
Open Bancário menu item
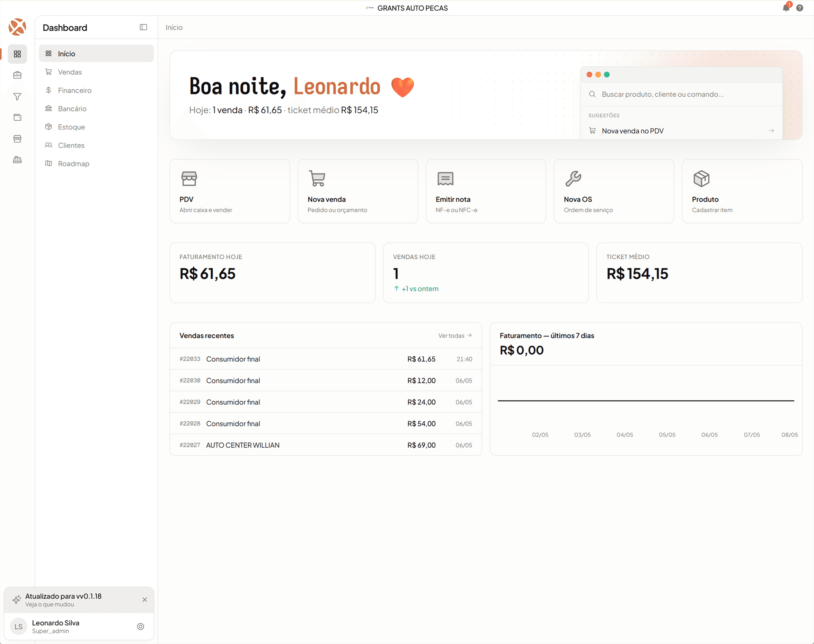pyautogui.click(x=96, y=109)
